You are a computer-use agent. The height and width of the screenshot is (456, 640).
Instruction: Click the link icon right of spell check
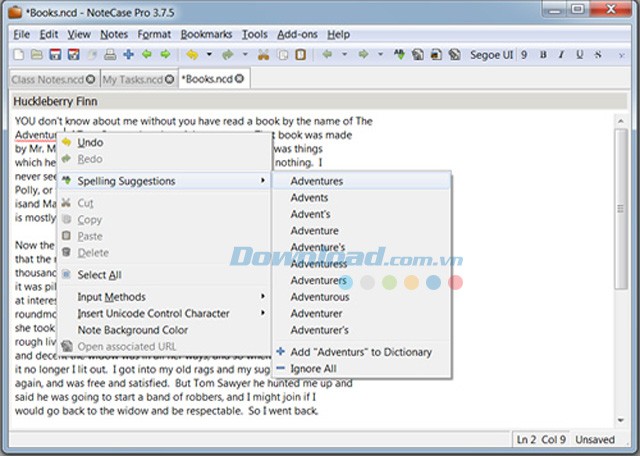pos(418,54)
